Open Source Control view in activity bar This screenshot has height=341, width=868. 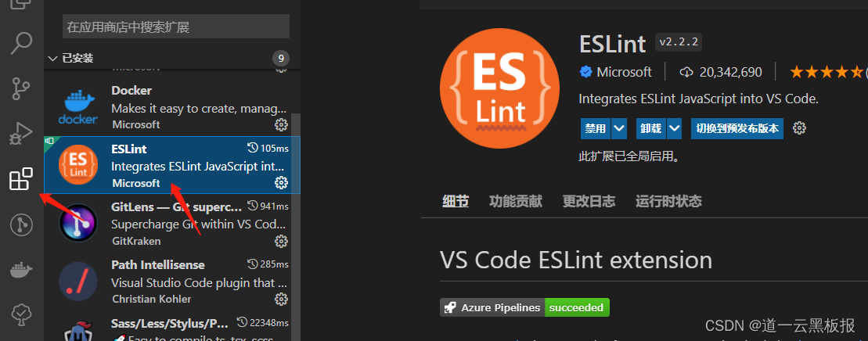pyautogui.click(x=22, y=88)
